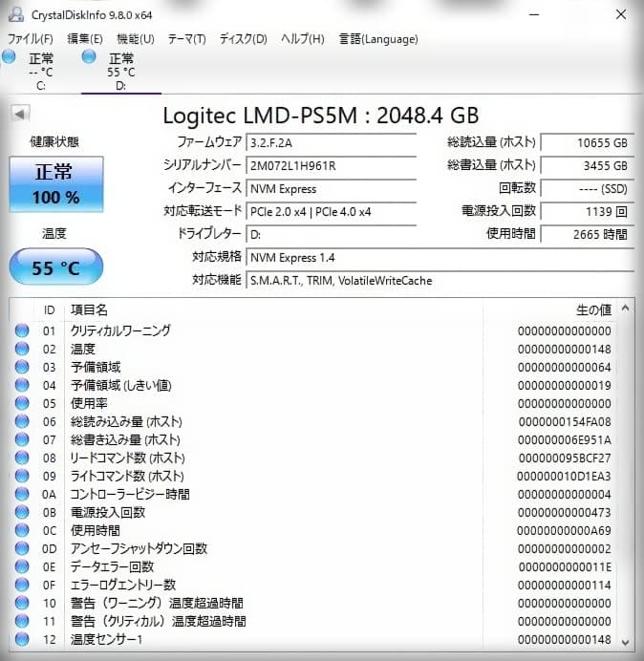Click the interface field NVM Express
Viewport: 644px width, 661px height.
[x=331, y=189]
